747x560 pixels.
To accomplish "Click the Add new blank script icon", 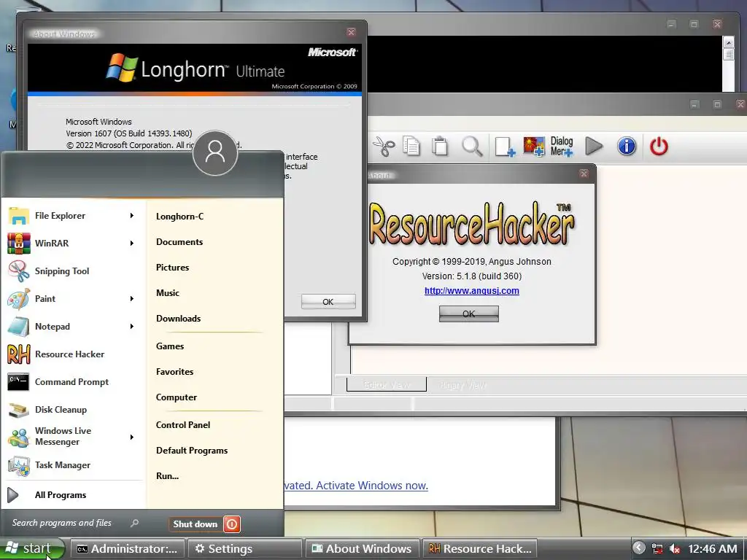I will pyautogui.click(x=505, y=146).
